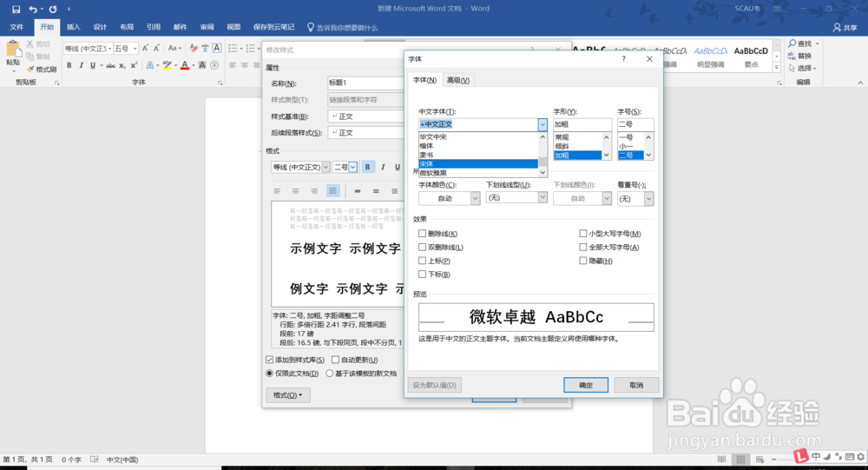This screenshot has width=868, height=470.
Task: Click the Text Effects glowing A icon
Action: coord(150,65)
